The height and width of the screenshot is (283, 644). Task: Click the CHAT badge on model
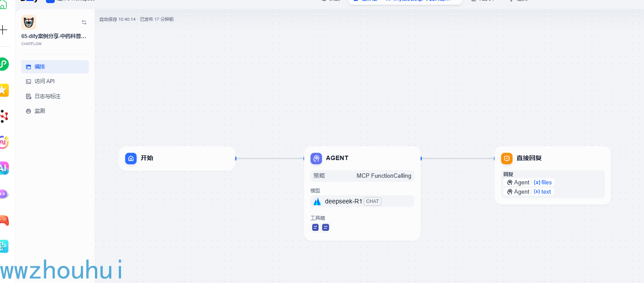pyautogui.click(x=372, y=201)
